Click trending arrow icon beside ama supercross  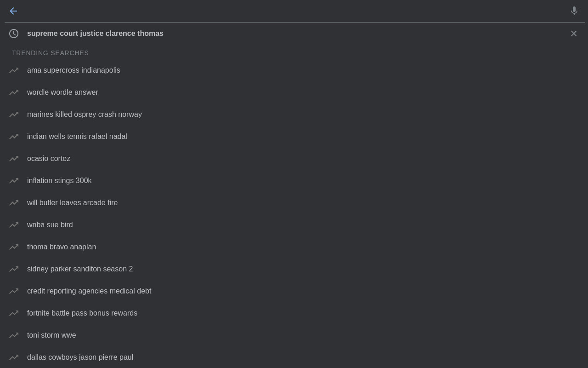[14, 70]
